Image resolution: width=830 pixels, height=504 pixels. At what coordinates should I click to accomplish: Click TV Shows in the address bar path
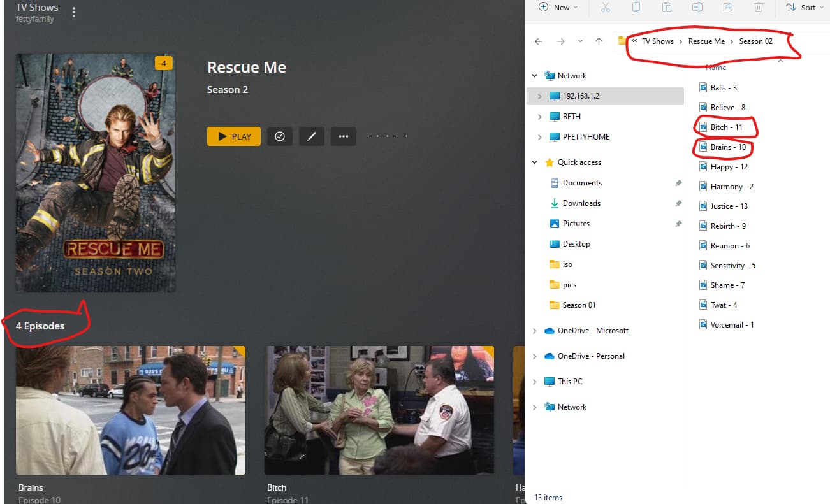tap(657, 41)
